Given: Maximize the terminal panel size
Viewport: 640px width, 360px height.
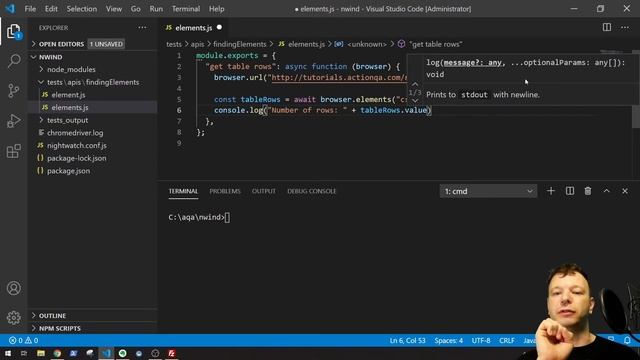Looking at the screenshot, I should click(607, 191).
